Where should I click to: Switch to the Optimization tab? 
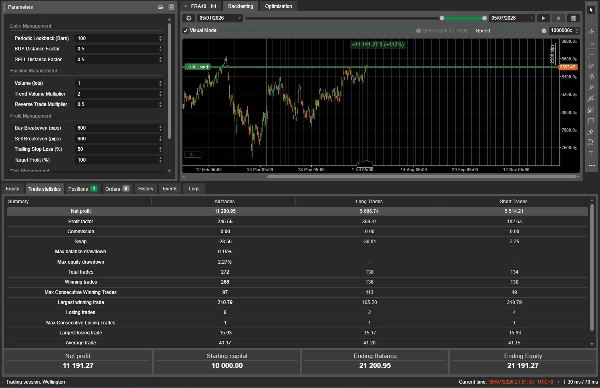(x=278, y=6)
